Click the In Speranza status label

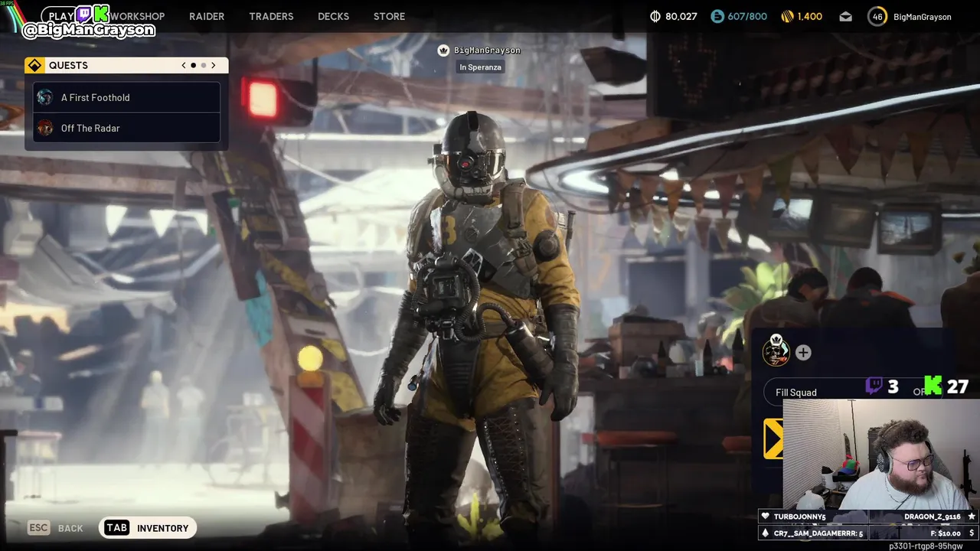click(x=480, y=67)
